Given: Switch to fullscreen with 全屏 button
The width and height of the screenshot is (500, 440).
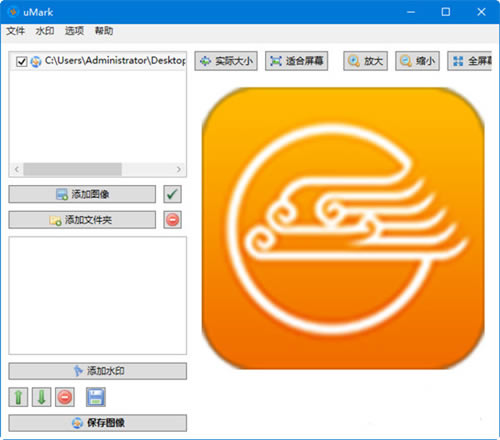Looking at the screenshot, I should (470, 61).
